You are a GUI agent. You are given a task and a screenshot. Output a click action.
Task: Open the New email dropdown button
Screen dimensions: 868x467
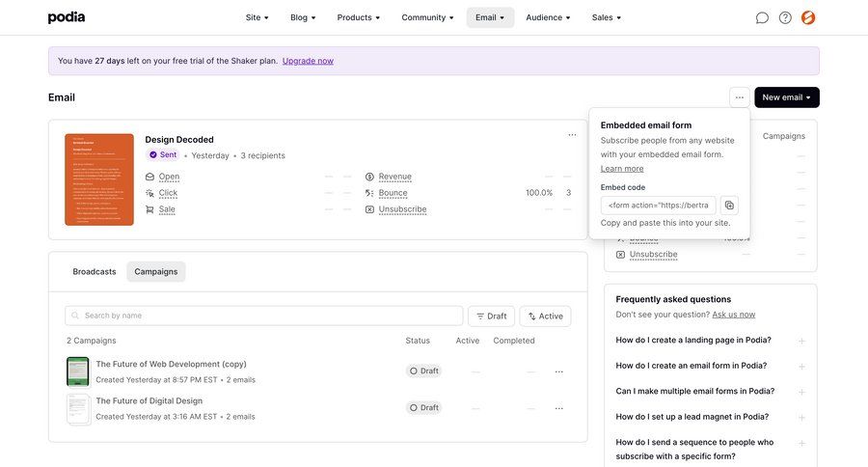click(x=787, y=97)
